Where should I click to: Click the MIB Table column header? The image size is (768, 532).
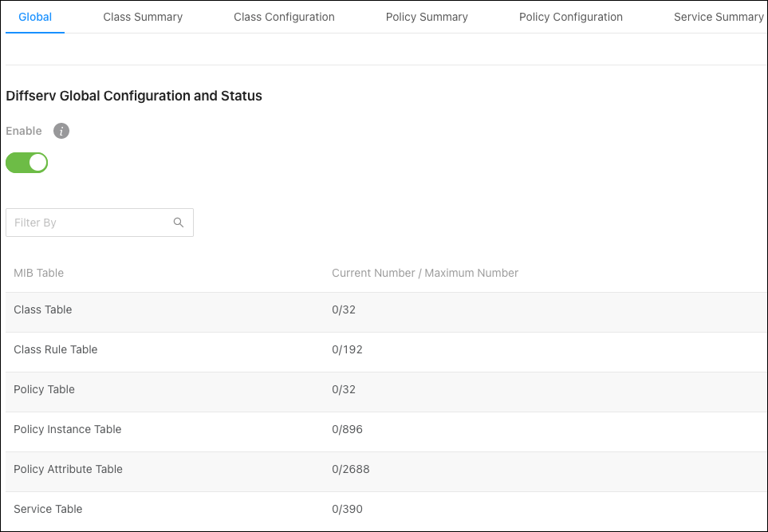click(x=39, y=273)
